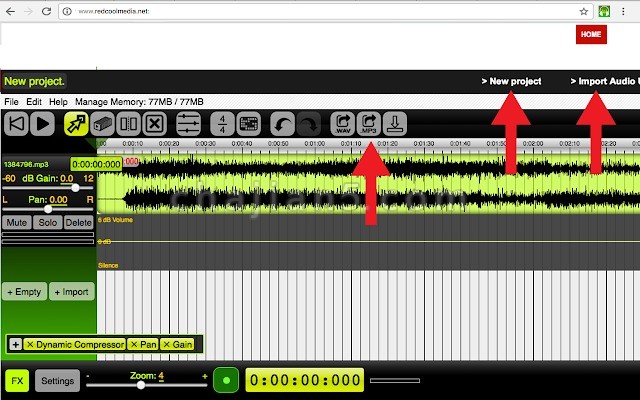Click the delete X toolbar icon
This screenshot has height=400, width=640.
pos(154,124)
